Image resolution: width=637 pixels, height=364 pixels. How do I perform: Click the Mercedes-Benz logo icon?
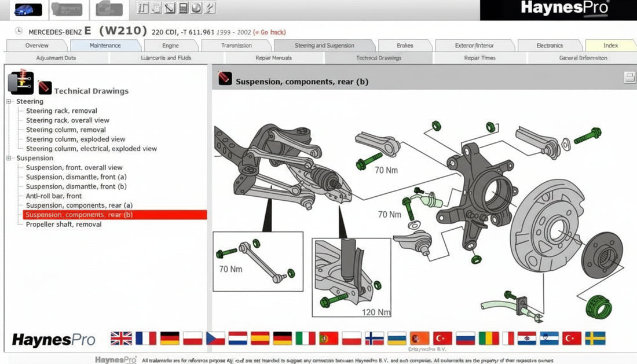[19, 31]
